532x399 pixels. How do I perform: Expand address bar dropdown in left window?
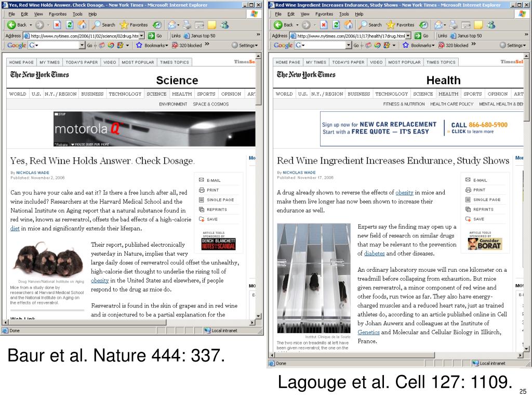click(x=142, y=36)
